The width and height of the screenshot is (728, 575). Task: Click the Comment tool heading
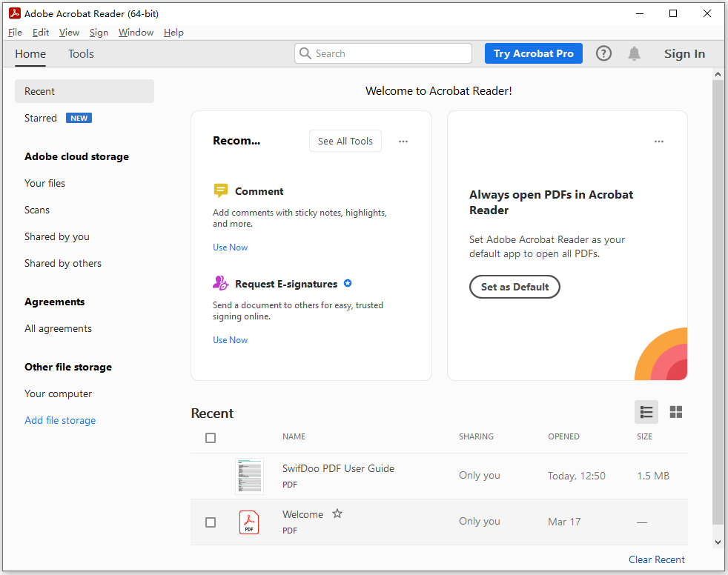click(259, 191)
